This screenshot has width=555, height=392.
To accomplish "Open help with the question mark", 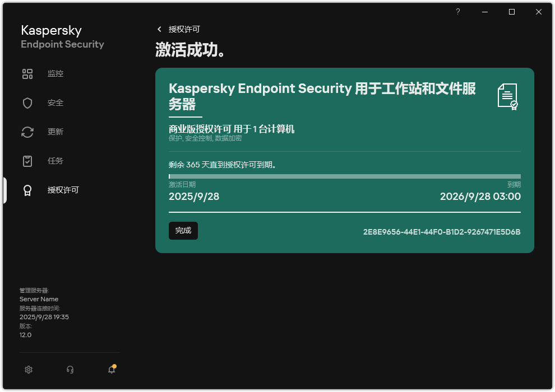I will [457, 12].
